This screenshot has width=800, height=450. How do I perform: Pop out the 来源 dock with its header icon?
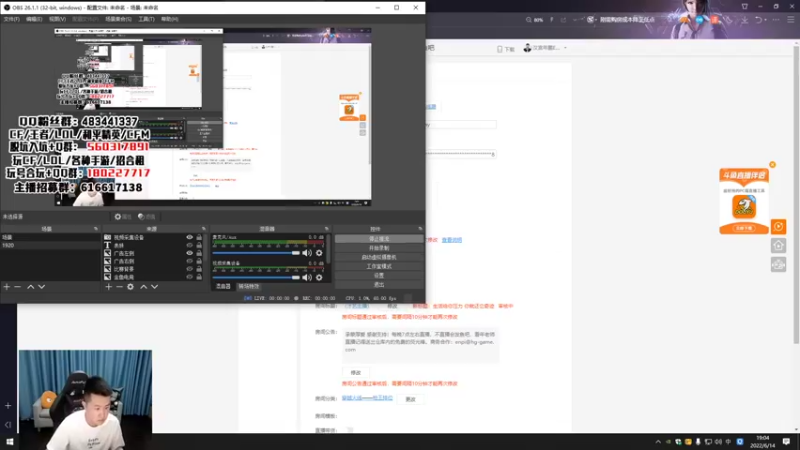pos(204,229)
